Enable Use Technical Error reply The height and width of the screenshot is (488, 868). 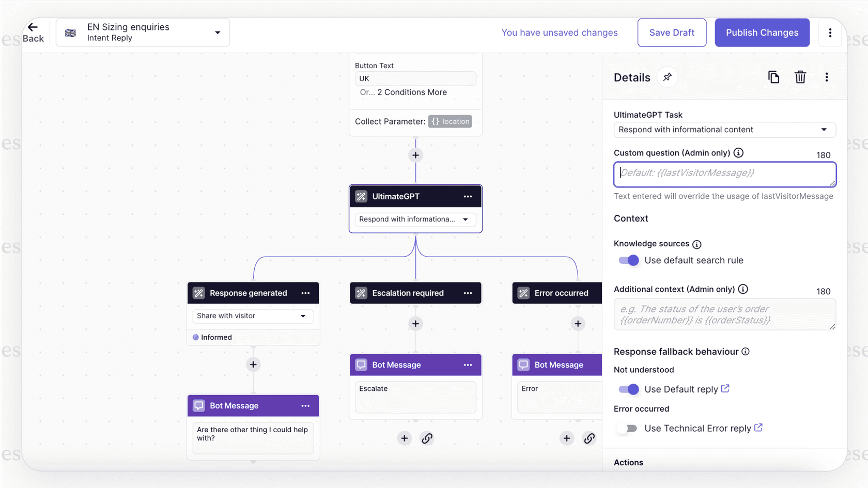(x=627, y=428)
